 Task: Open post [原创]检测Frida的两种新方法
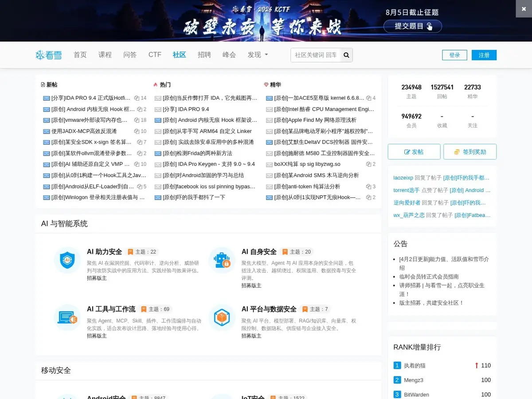pos(197,153)
